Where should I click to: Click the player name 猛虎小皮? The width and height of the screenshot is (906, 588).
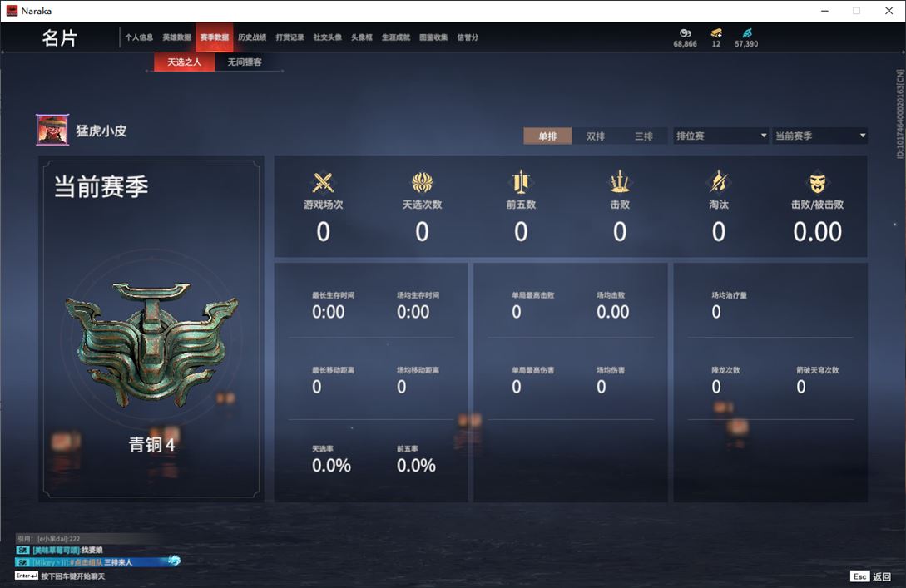coord(101,131)
